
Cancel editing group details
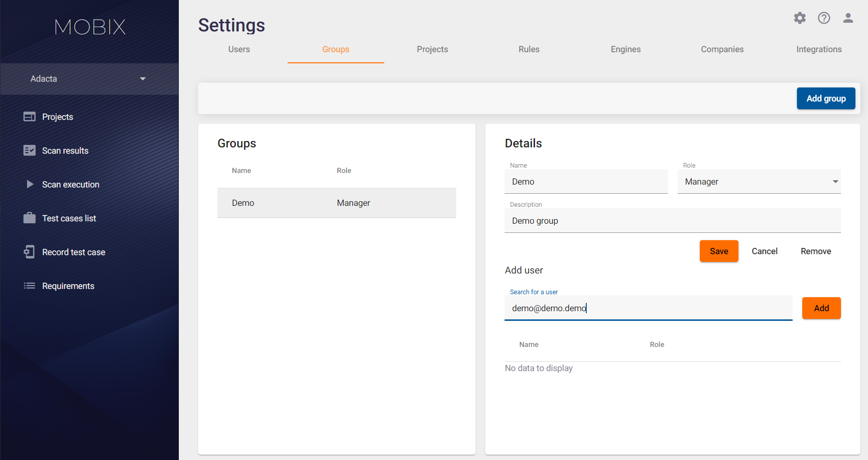tap(765, 251)
